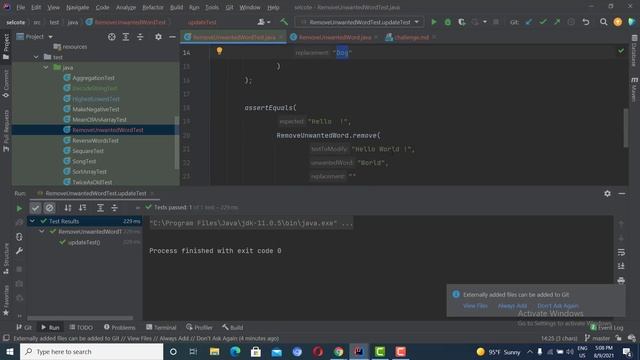Select MakeNegativeTest in project tree

pos(96,109)
